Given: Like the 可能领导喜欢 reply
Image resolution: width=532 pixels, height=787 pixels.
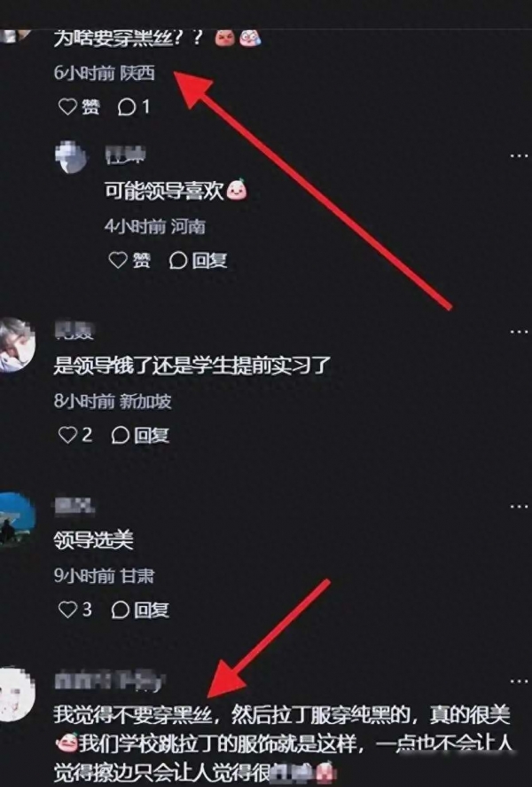Looking at the screenshot, I should pos(129,261).
